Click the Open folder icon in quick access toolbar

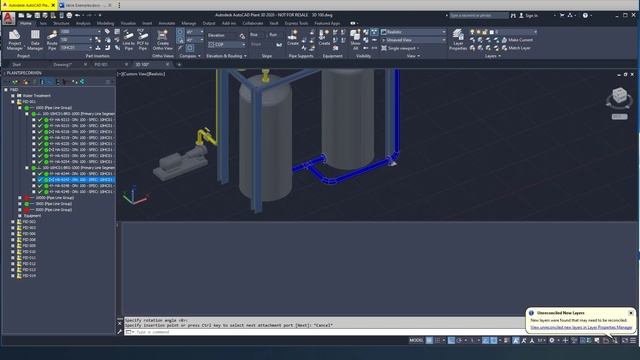[x=29, y=16]
